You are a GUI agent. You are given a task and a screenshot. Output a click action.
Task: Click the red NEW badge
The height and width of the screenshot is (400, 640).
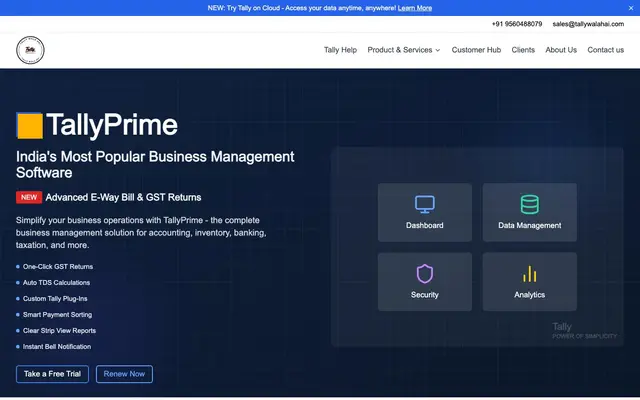(29, 197)
